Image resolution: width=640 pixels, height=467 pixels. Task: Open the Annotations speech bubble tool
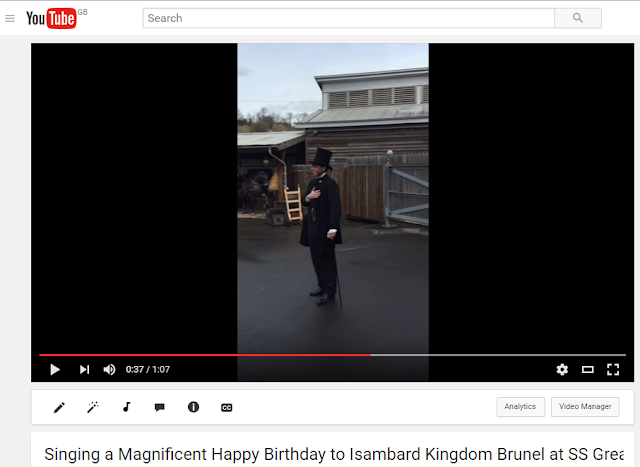[x=160, y=407]
